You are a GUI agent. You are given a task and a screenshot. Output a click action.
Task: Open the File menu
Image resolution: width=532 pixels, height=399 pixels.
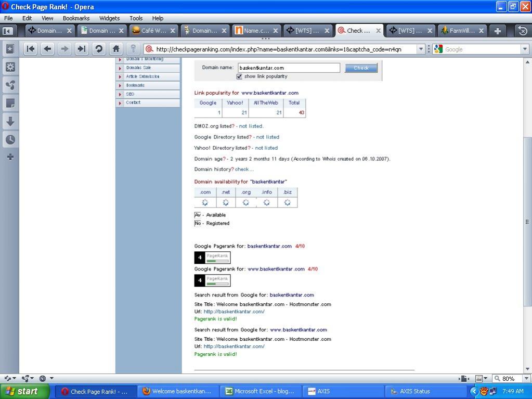click(8, 18)
